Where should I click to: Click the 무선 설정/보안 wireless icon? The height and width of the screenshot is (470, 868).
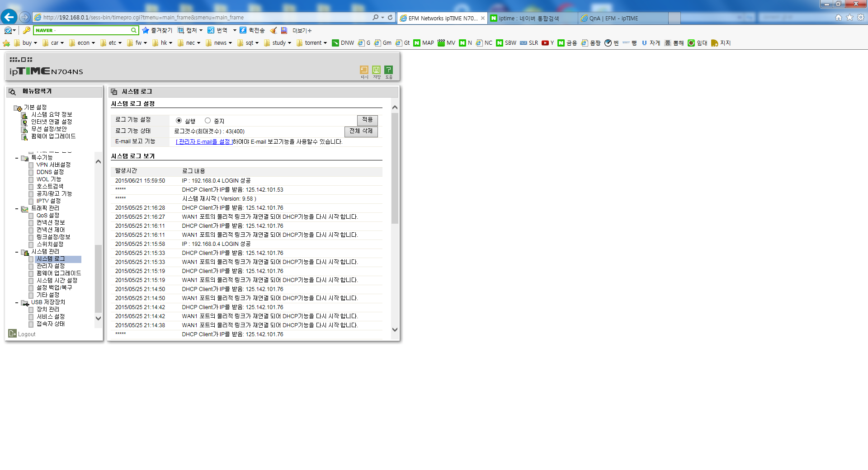click(x=24, y=130)
